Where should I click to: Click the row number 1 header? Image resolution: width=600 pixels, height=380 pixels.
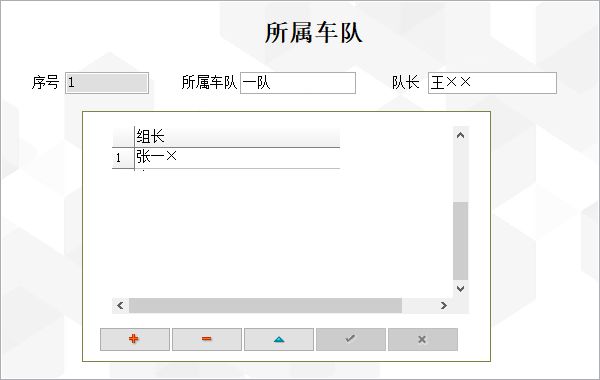[x=123, y=157]
